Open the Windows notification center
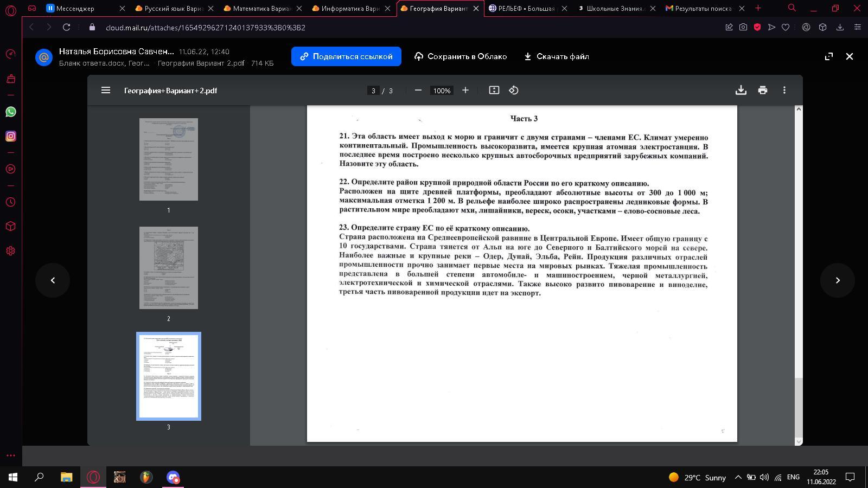 point(851,477)
